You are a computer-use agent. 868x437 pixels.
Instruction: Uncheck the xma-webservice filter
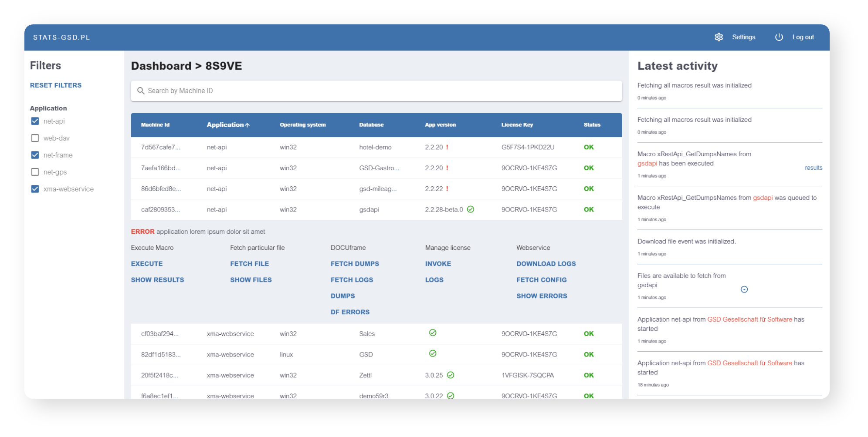tap(35, 189)
